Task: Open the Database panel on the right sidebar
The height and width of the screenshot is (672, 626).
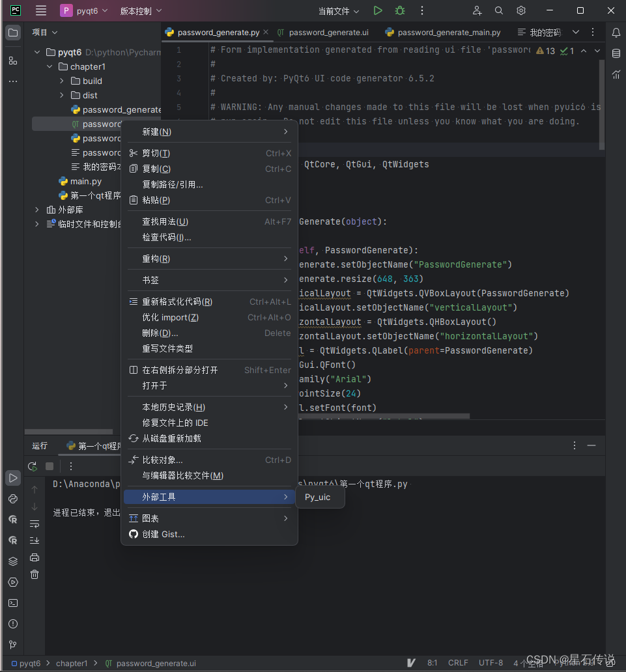Action: [x=616, y=53]
